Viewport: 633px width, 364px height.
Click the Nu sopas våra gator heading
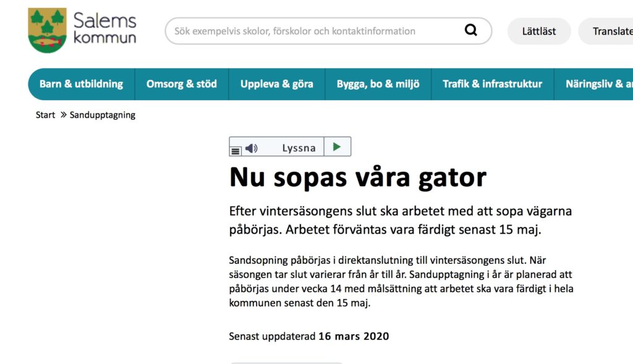pos(358,177)
